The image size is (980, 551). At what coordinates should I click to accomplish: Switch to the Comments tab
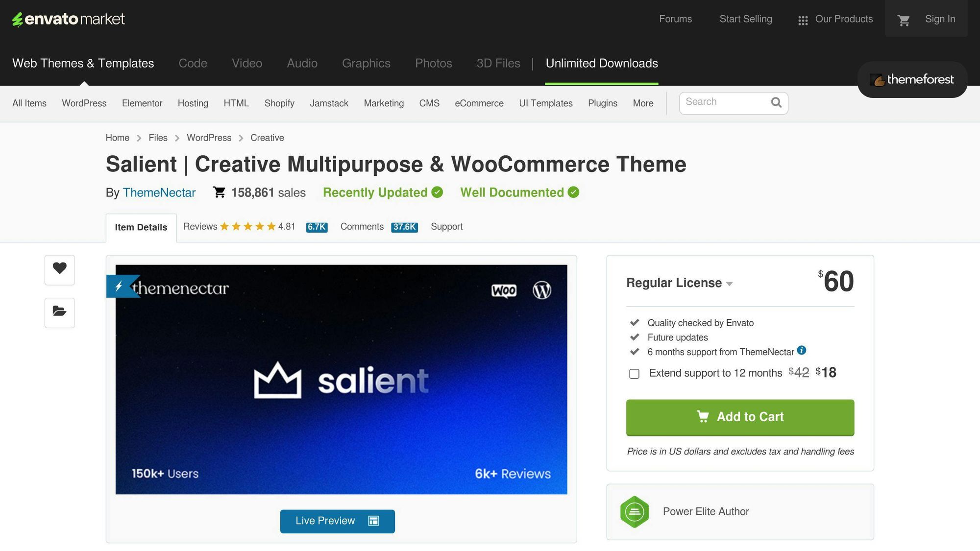362,227
